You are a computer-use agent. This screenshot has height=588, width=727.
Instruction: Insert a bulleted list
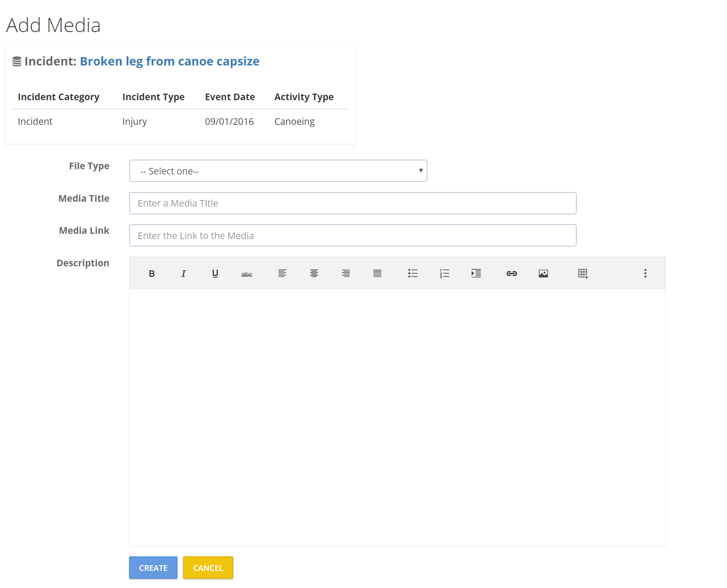point(413,273)
